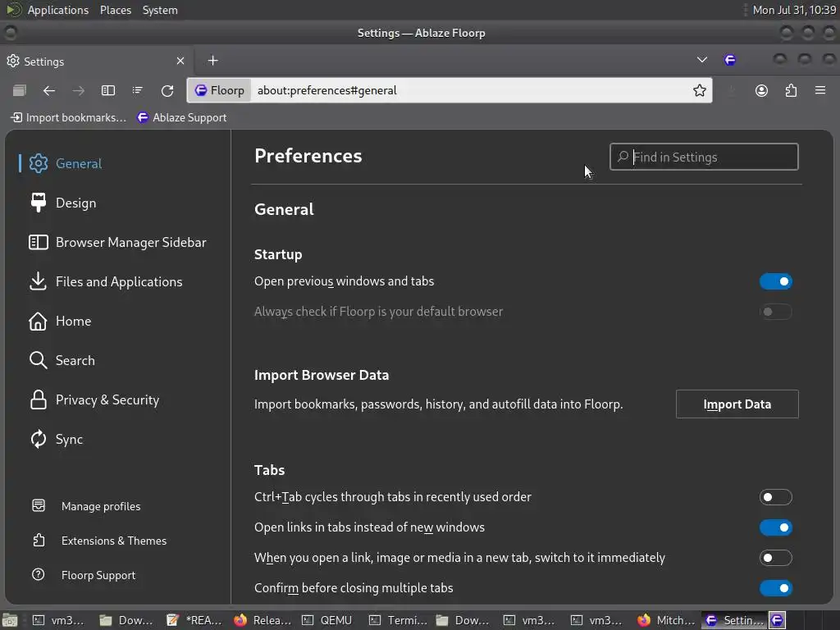Open Files and Applications settings
The image size is (840, 630).
(x=106, y=282)
